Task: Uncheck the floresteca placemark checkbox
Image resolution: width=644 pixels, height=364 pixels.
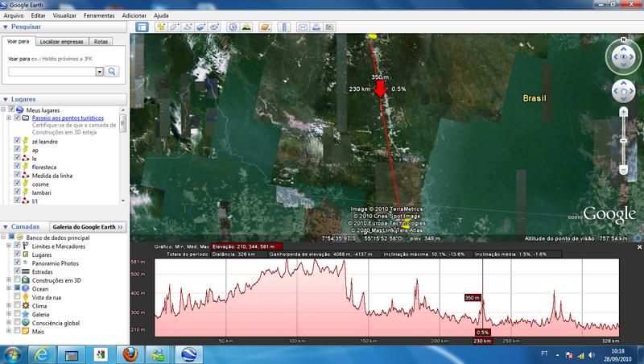Action: [17, 166]
